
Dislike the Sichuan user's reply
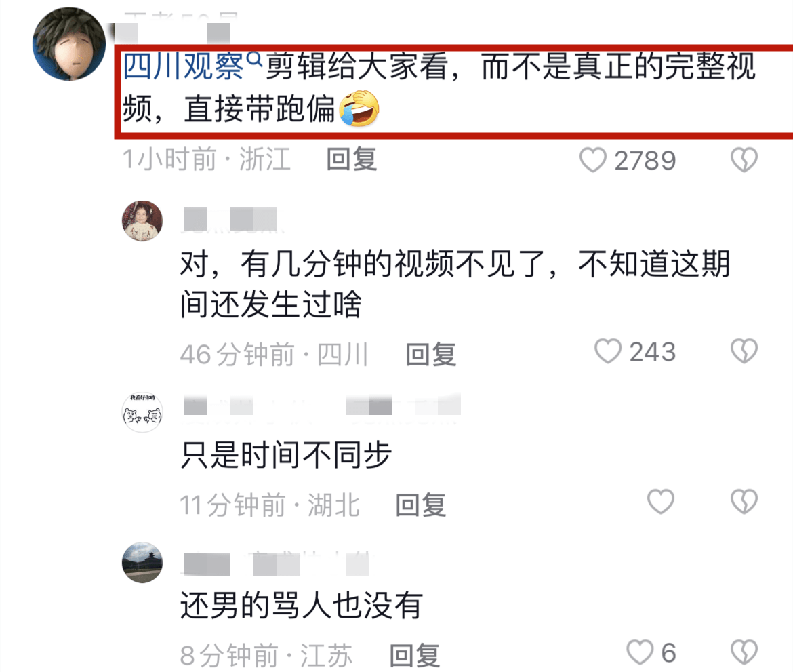click(x=744, y=351)
